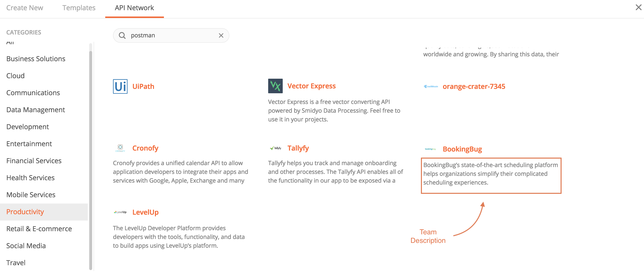Clear the postman search text
The image size is (644, 272).
pos(221,35)
